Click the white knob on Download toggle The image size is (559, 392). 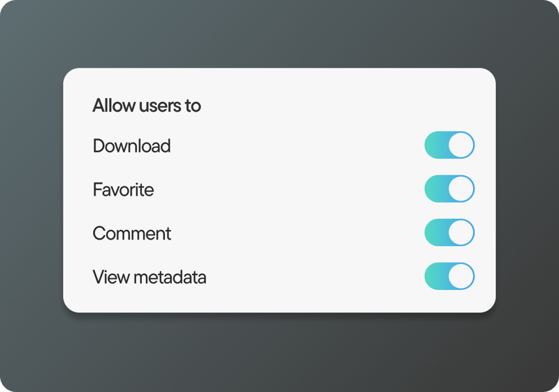tap(461, 145)
